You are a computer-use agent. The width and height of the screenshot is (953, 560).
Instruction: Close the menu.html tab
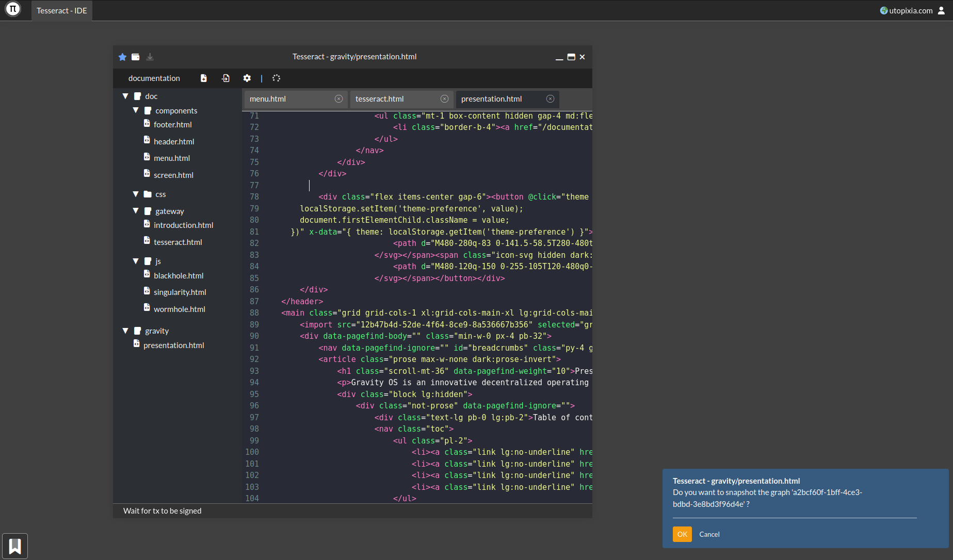click(x=338, y=98)
